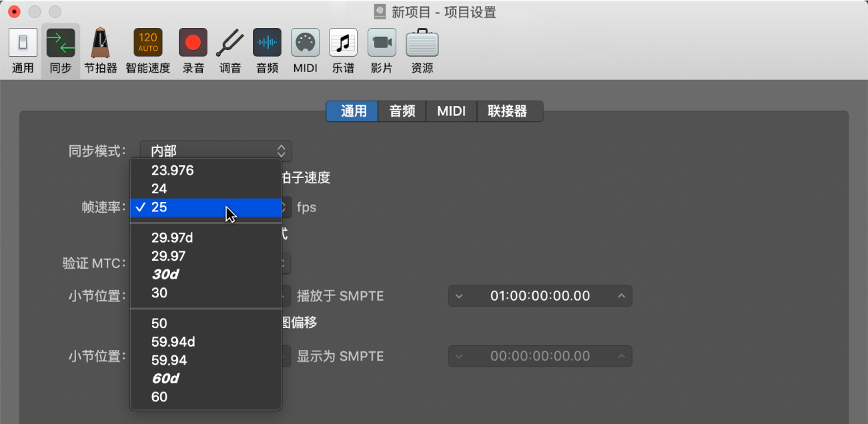This screenshot has height=424, width=868.
Task: Choose 30d frame rate
Action: coord(205,275)
